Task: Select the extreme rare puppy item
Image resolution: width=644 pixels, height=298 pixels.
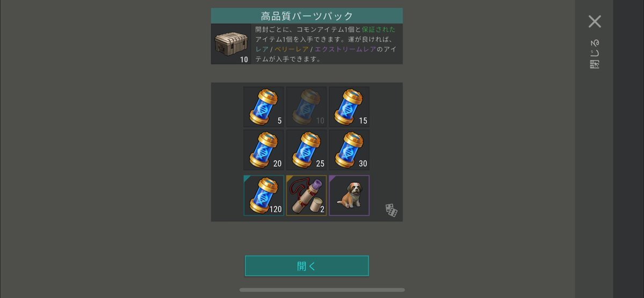Action: [x=349, y=195]
